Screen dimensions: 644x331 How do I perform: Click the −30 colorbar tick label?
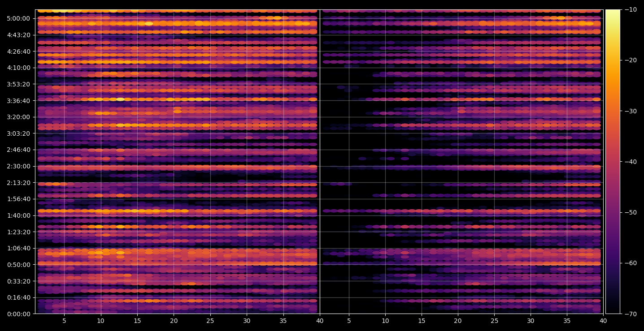tap(631, 111)
